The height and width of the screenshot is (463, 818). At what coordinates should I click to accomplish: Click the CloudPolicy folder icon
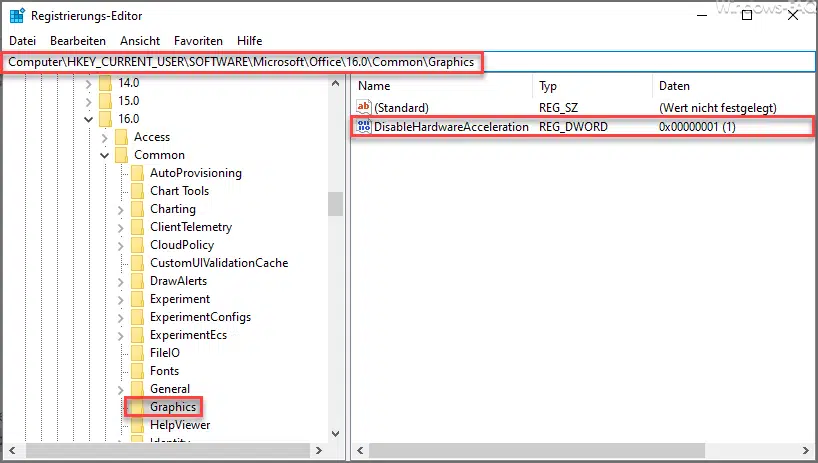(137, 245)
